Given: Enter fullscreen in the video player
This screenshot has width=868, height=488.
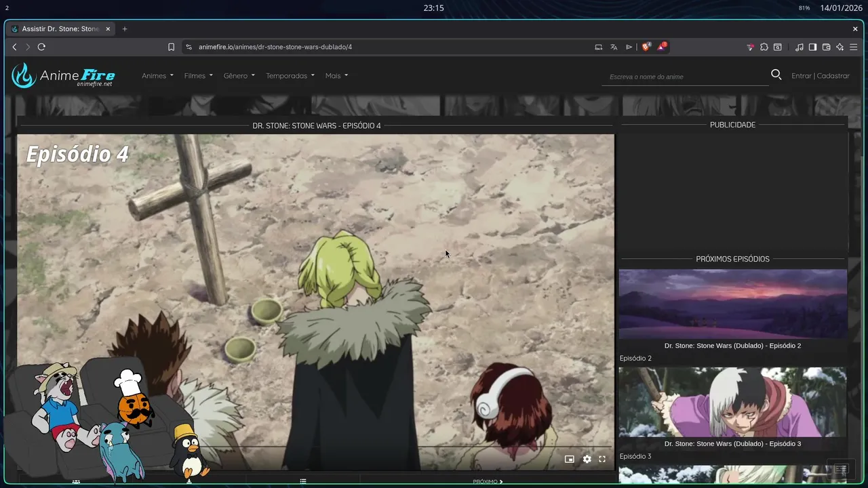Looking at the screenshot, I should tap(602, 459).
